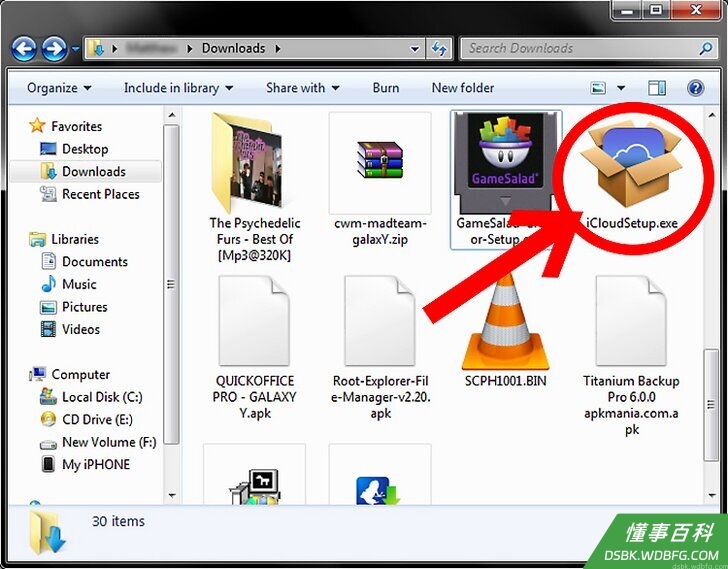Open Help with the question mark icon
The image size is (728, 569).
[x=696, y=88]
